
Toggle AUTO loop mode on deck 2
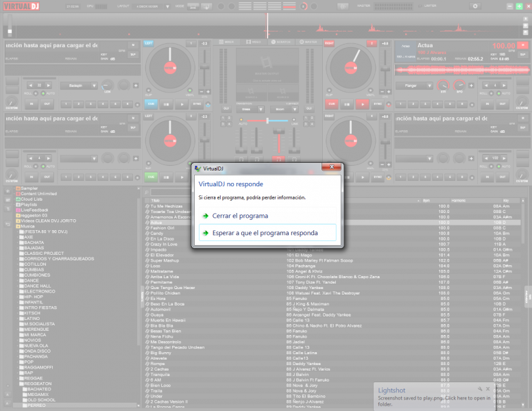coord(498,93)
